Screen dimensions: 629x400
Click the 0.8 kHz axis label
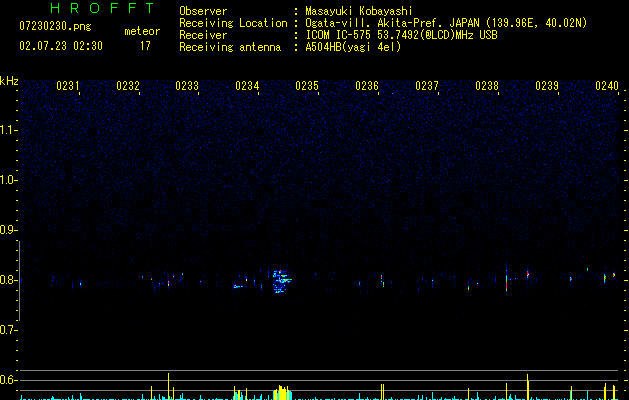click(8, 280)
